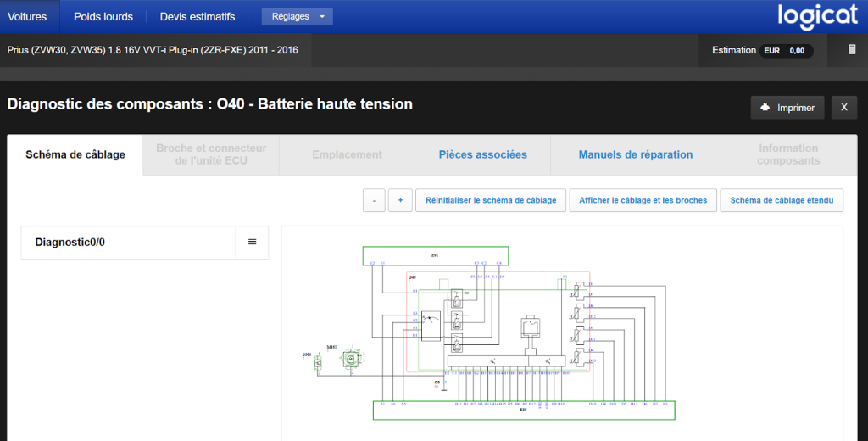This screenshot has height=441, width=868.
Task: Print with the Imprimer button
Action: point(787,108)
